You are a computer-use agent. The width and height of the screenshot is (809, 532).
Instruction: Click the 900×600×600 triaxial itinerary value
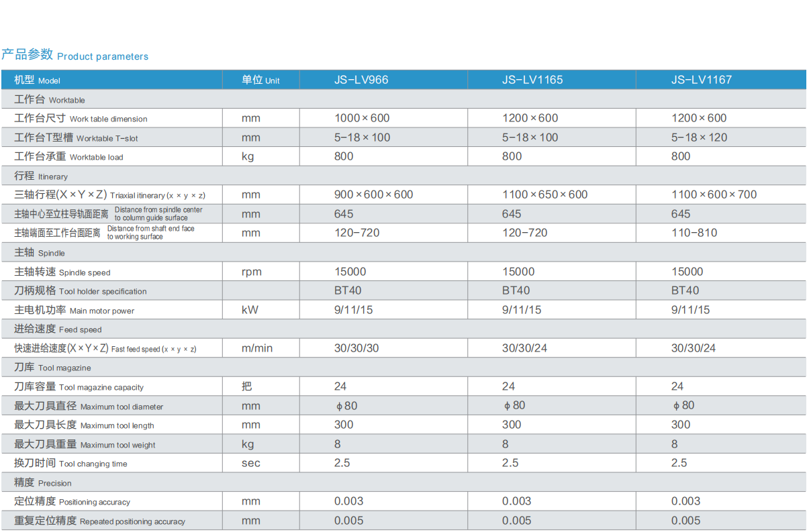click(x=373, y=195)
